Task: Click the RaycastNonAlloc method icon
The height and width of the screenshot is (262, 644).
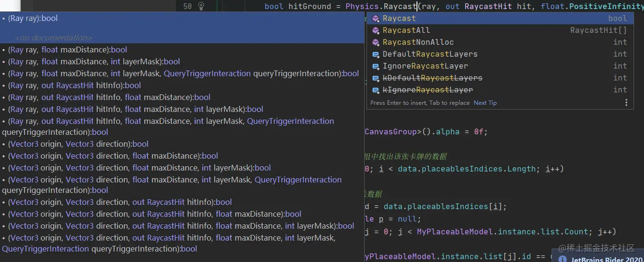Action: pos(376,42)
